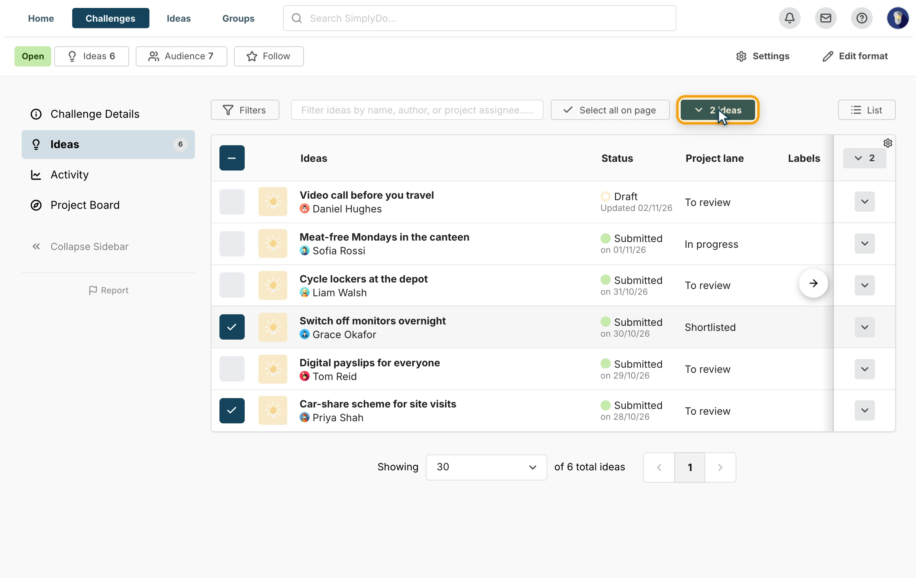Click the Video call idea lightbulb thumbnail
924x578 pixels.
[273, 202]
